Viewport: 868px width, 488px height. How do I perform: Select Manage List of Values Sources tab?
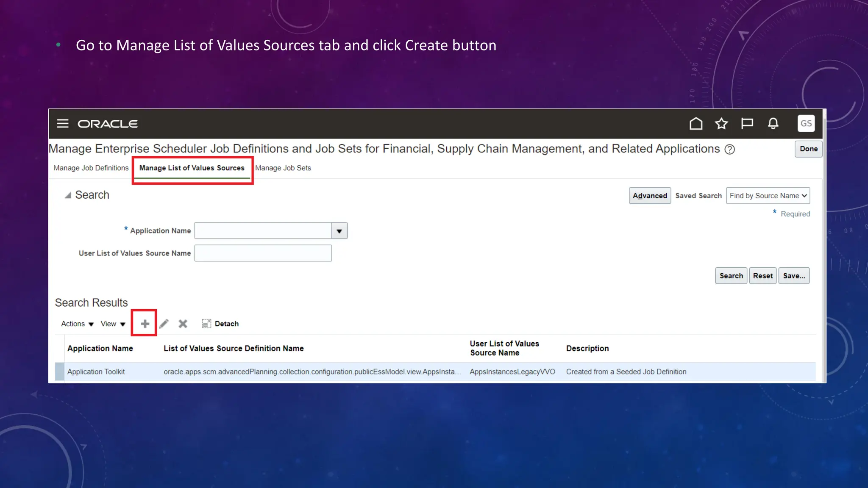tap(192, 168)
